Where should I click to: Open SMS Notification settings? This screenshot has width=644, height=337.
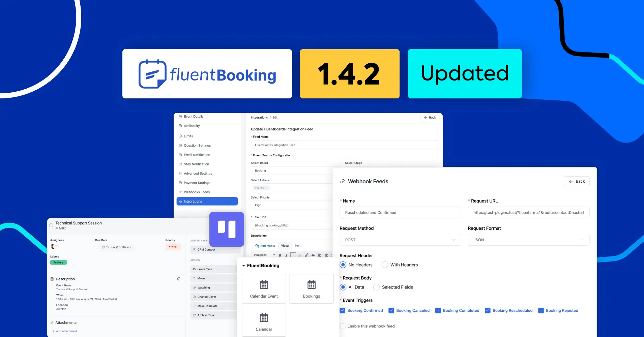point(194,164)
